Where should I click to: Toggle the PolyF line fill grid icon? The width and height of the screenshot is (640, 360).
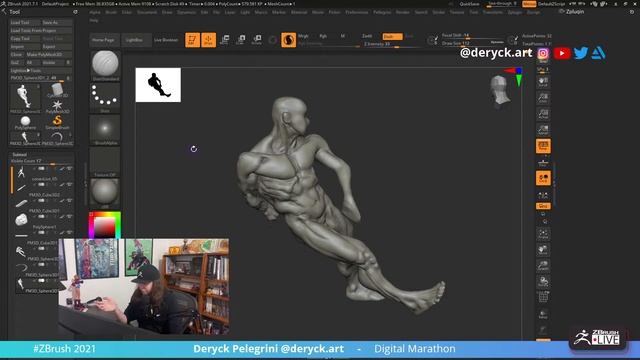coord(543,298)
